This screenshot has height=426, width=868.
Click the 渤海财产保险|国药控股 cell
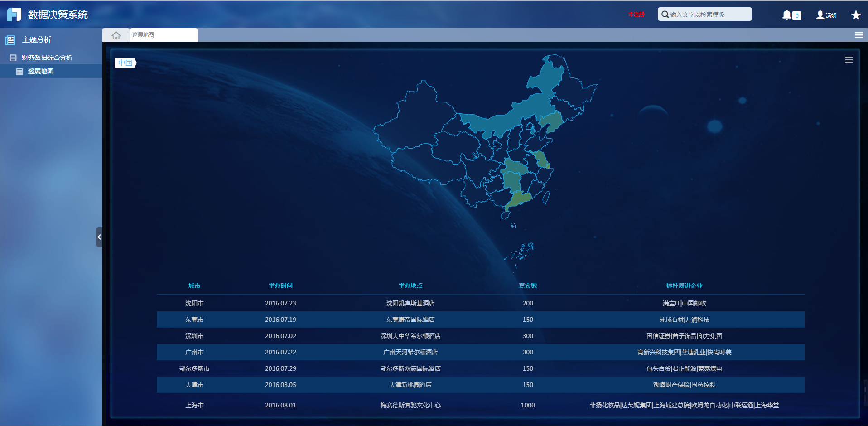tap(684, 385)
